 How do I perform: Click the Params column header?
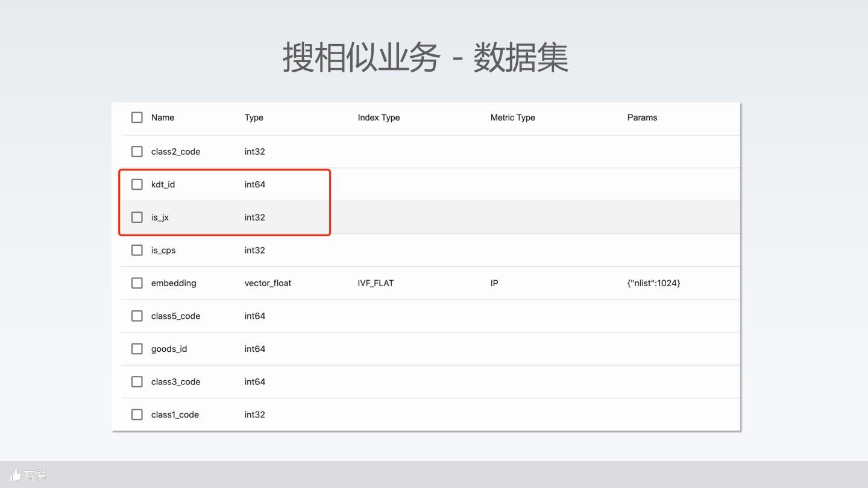pos(642,117)
